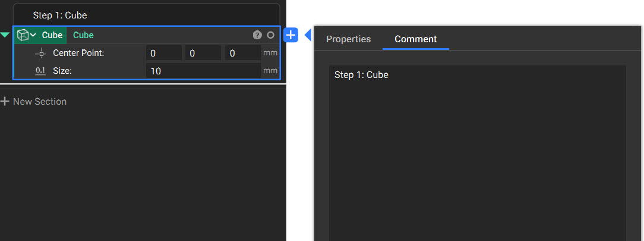Click the Size numeric icon

[40, 71]
